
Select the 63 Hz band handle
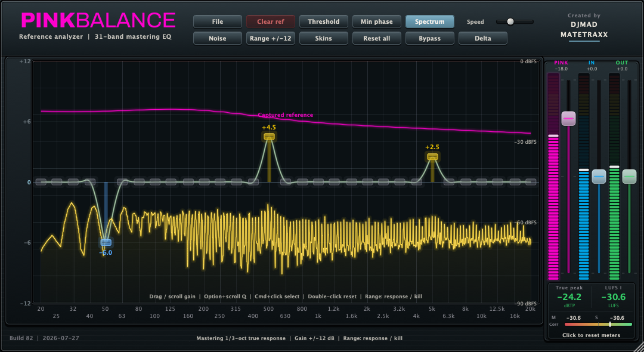[122, 182]
